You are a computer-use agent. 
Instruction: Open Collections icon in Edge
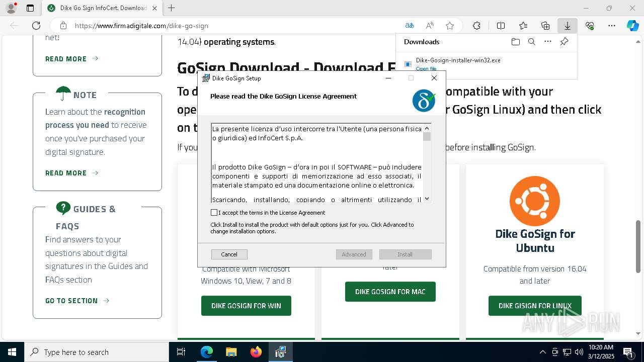point(545,26)
